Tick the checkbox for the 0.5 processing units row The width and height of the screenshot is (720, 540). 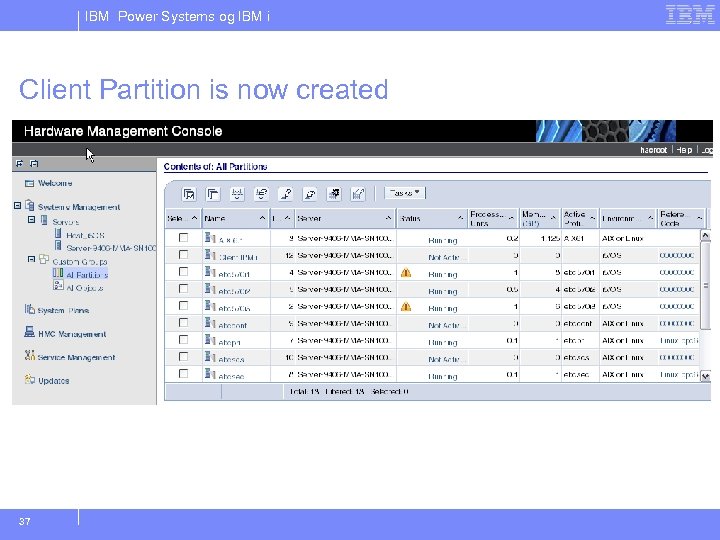[183, 288]
